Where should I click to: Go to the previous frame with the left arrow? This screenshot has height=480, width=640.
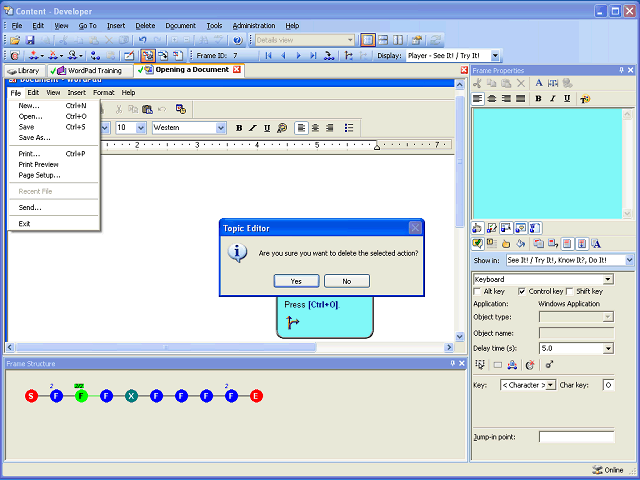pos(283,56)
